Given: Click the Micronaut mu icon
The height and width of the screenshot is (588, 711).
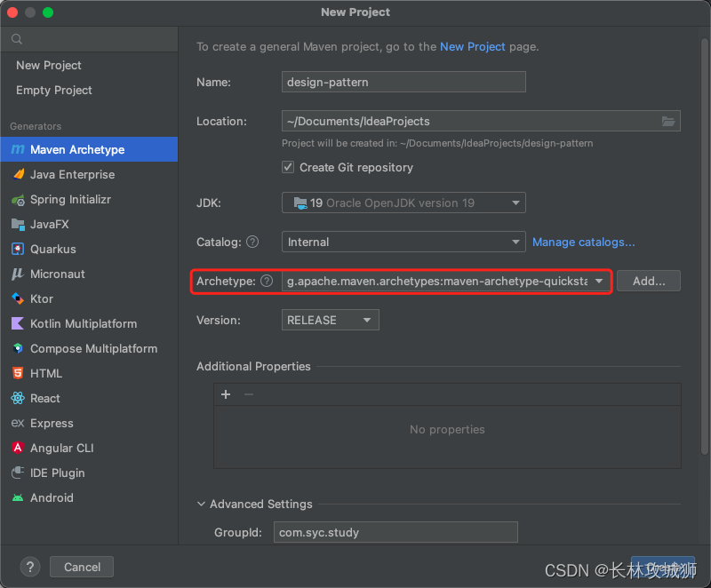Looking at the screenshot, I should 17,274.
